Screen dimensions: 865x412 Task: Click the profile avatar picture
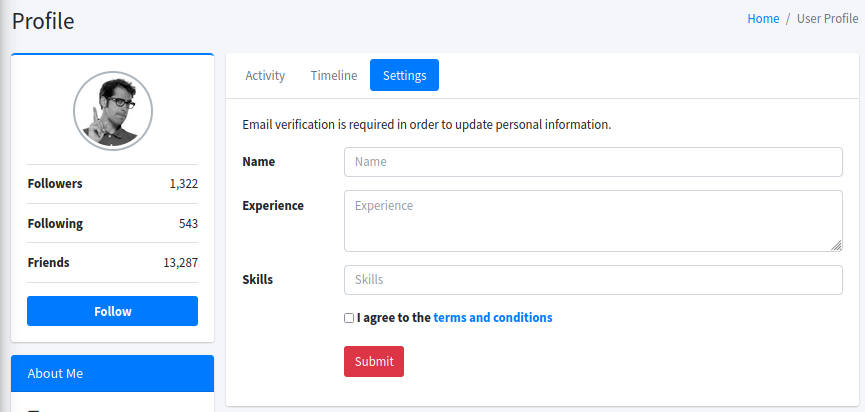point(113,110)
